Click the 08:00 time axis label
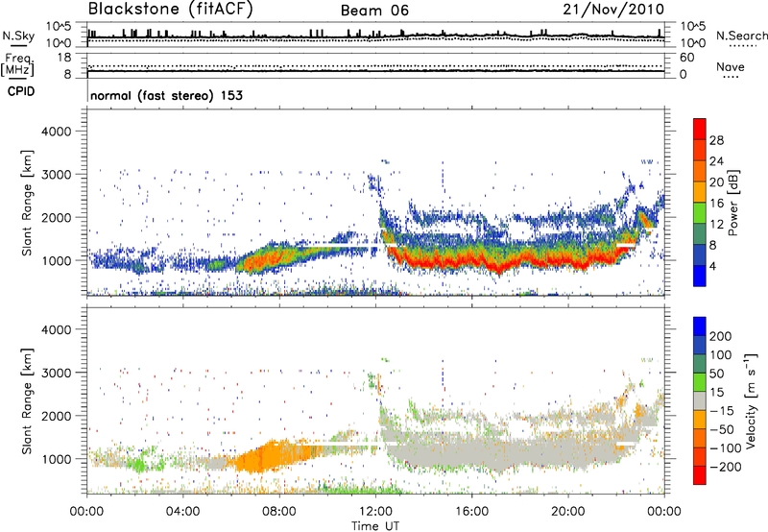Image resolution: width=768 pixels, height=532 pixels. tap(279, 512)
